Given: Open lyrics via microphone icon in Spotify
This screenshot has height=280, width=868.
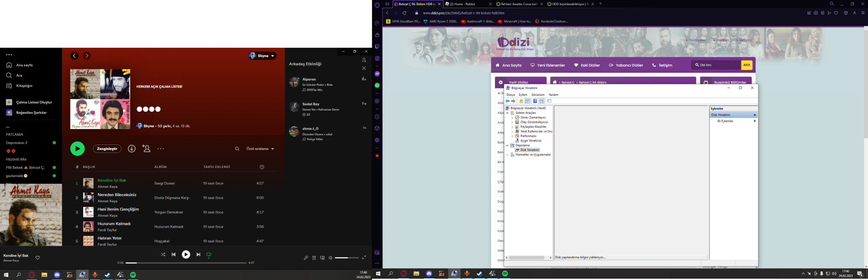Looking at the screenshot, I should click(x=306, y=258).
